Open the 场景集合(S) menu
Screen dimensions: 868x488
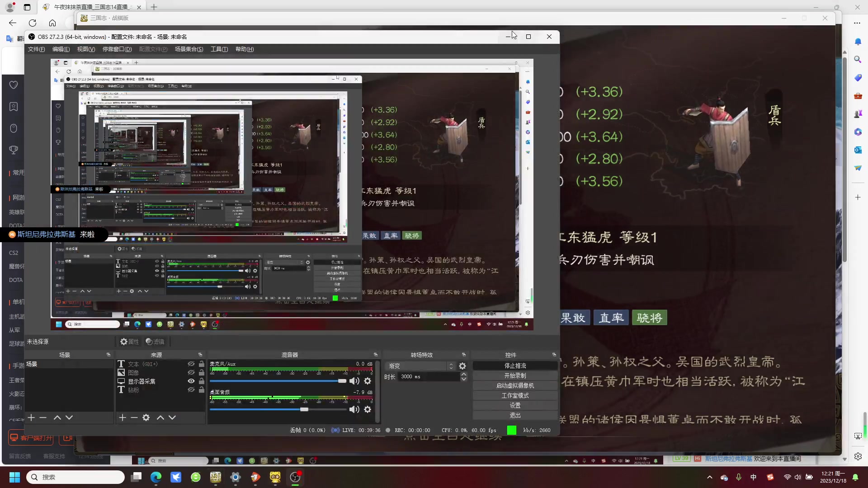click(189, 49)
